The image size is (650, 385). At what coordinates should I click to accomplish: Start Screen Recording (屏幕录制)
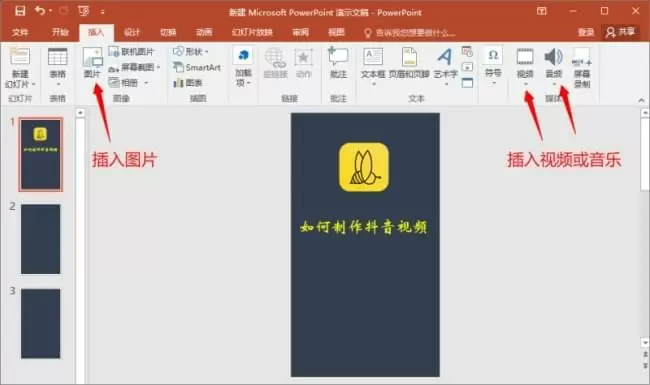[582, 68]
